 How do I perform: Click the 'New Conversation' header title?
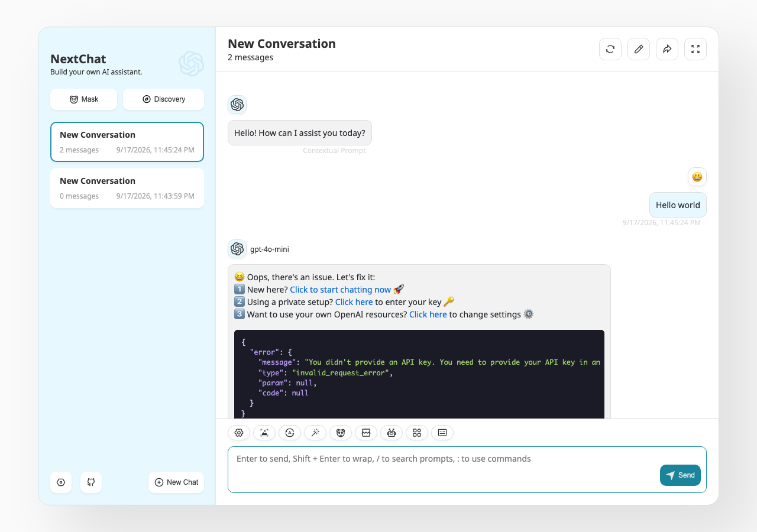click(x=282, y=44)
